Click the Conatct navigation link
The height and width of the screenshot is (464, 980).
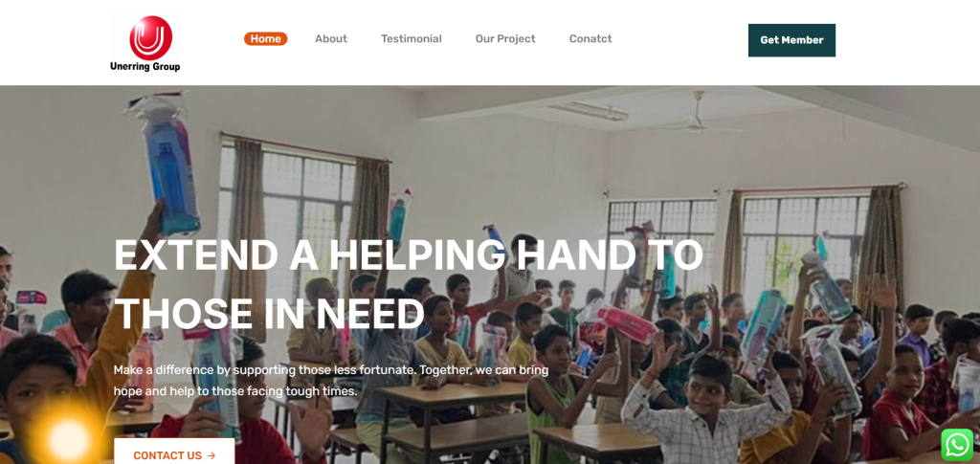(590, 38)
